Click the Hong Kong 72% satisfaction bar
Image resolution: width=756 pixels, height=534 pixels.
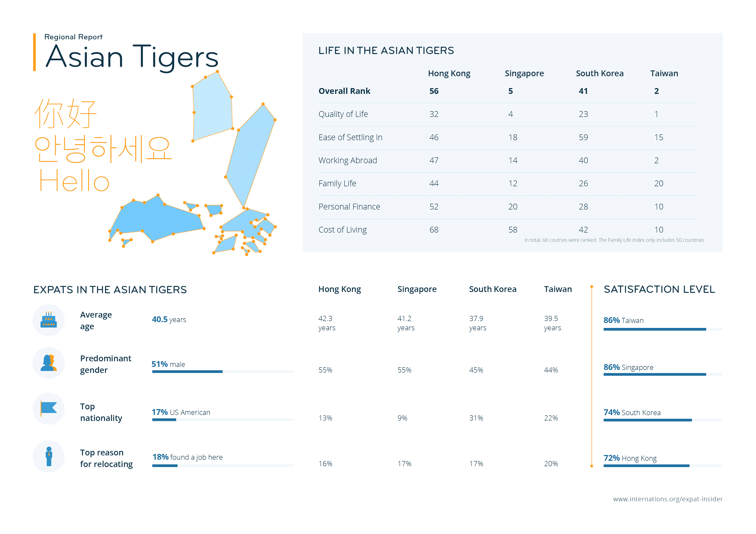(646, 466)
